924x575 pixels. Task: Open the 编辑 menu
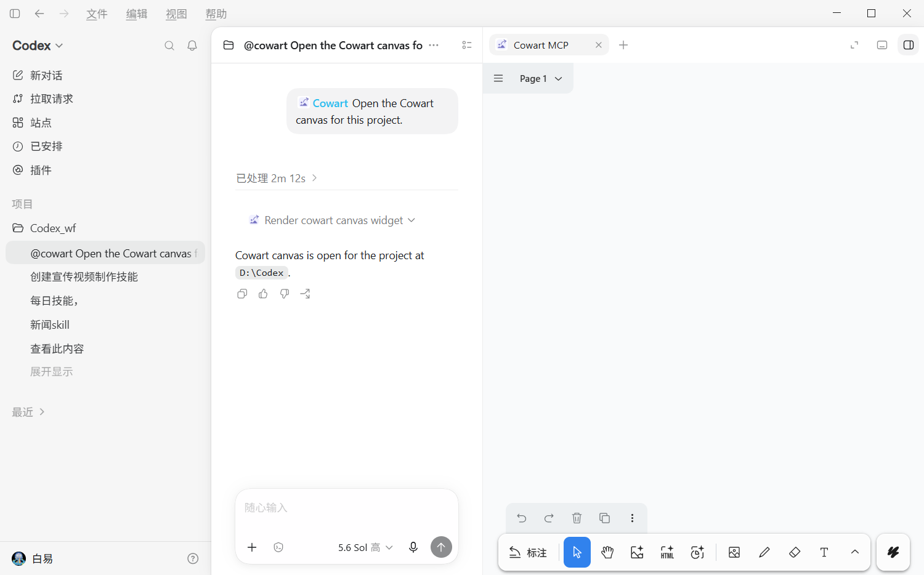137,14
